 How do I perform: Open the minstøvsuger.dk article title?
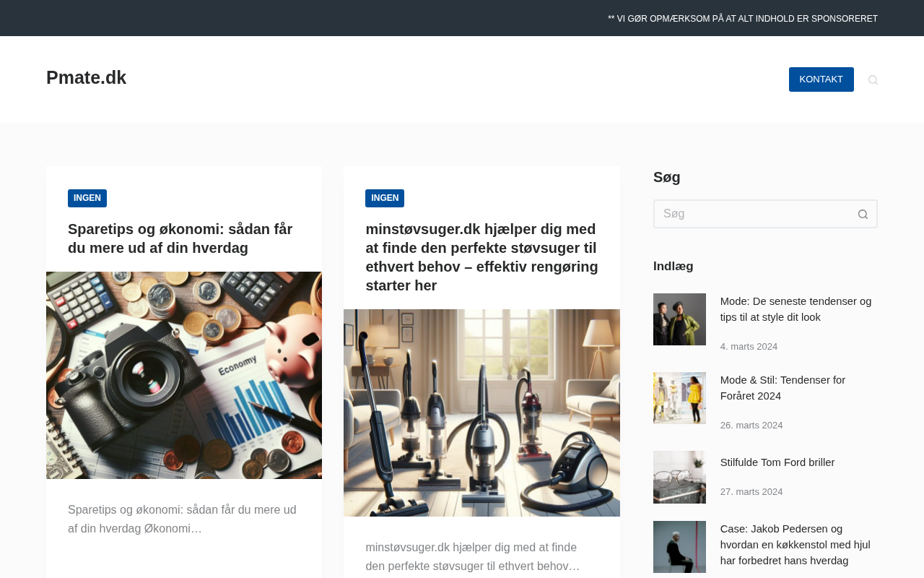[x=481, y=257]
